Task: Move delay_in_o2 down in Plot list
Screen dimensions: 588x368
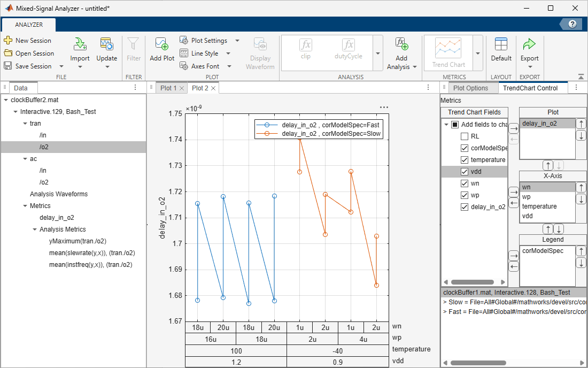Action: [x=581, y=135]
